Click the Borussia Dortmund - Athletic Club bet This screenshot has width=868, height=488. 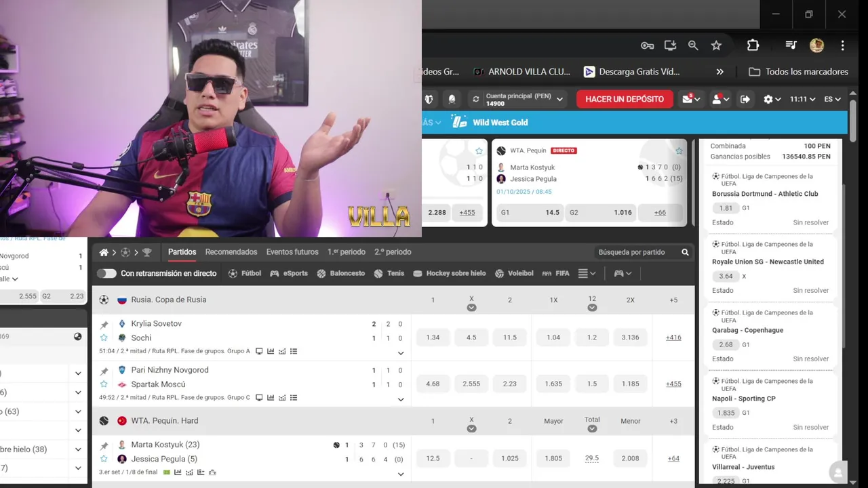(765, 194)
